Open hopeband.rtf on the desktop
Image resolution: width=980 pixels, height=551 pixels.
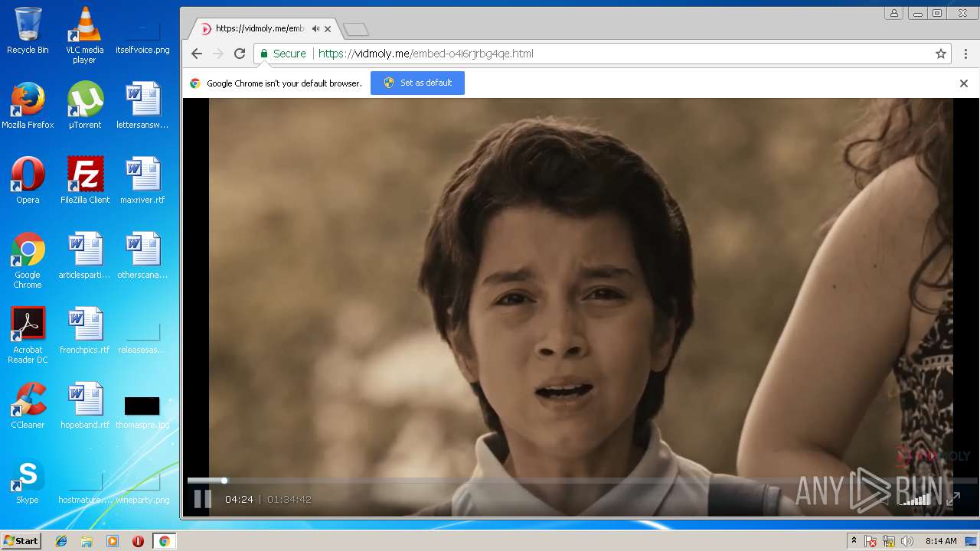point(84,406)
